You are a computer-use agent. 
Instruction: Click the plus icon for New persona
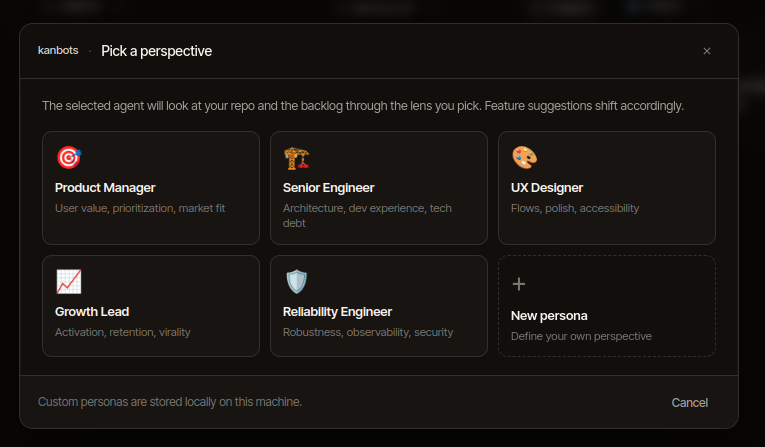tap(519, 284)
